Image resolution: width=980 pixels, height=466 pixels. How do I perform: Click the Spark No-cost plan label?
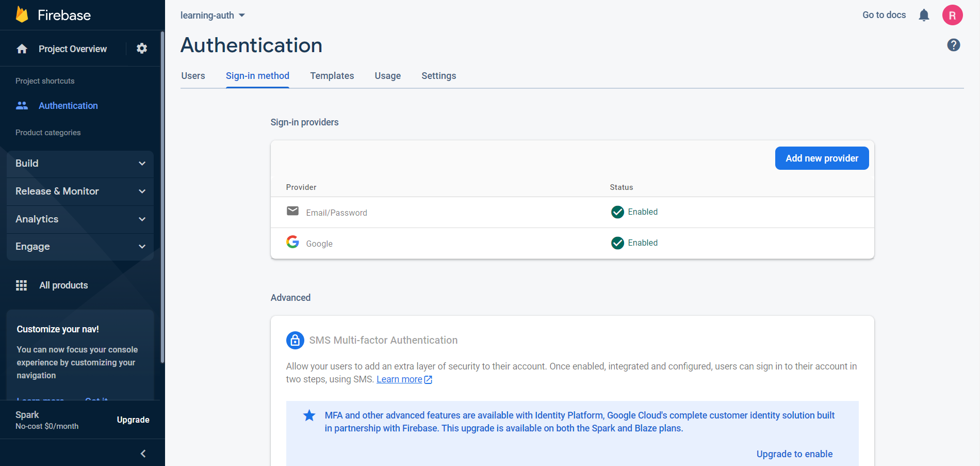(47, 420)
